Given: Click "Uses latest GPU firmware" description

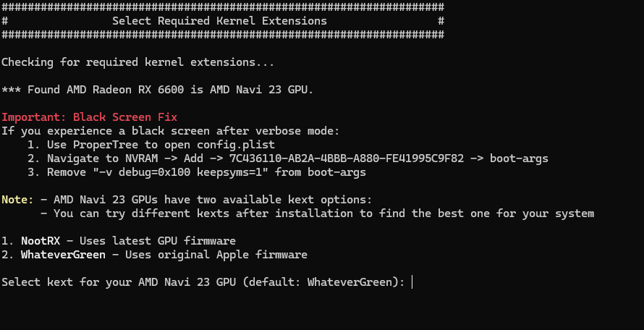Looking at the screenshot, I should click(157, 240).
